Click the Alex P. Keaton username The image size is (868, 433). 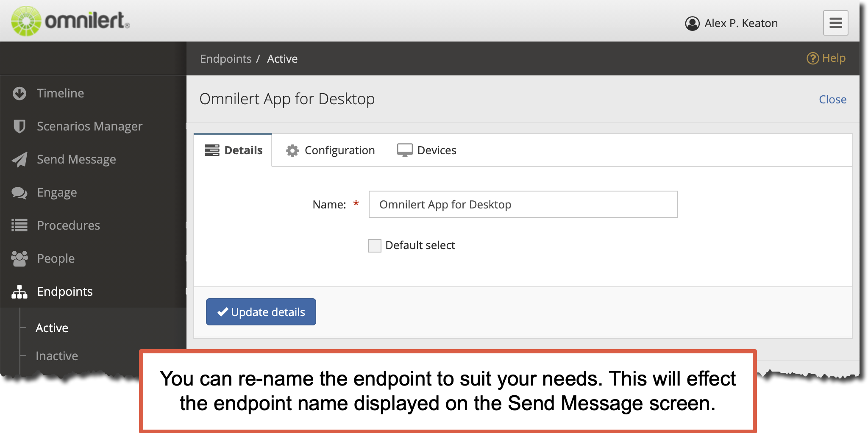741,23
